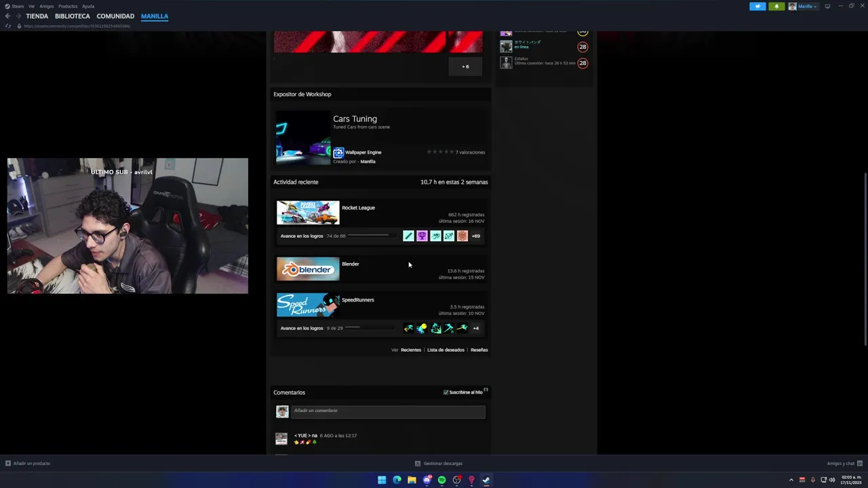This screenshot has width=868, height=488.
Task: Open Gestionar descargas
Action: (x=439, y=464)
